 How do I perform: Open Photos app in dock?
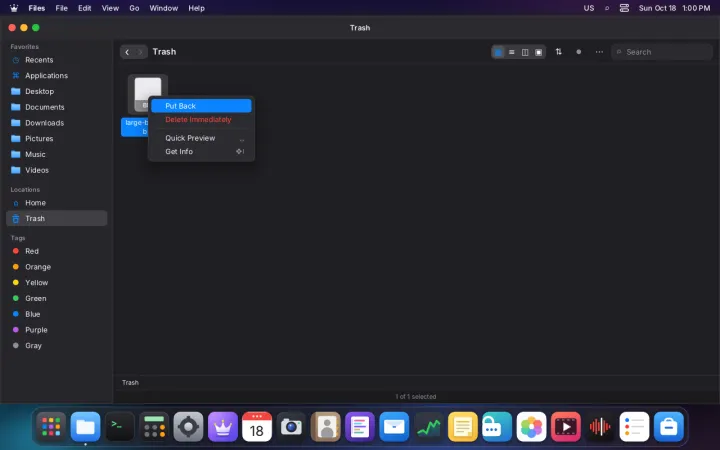531,427
